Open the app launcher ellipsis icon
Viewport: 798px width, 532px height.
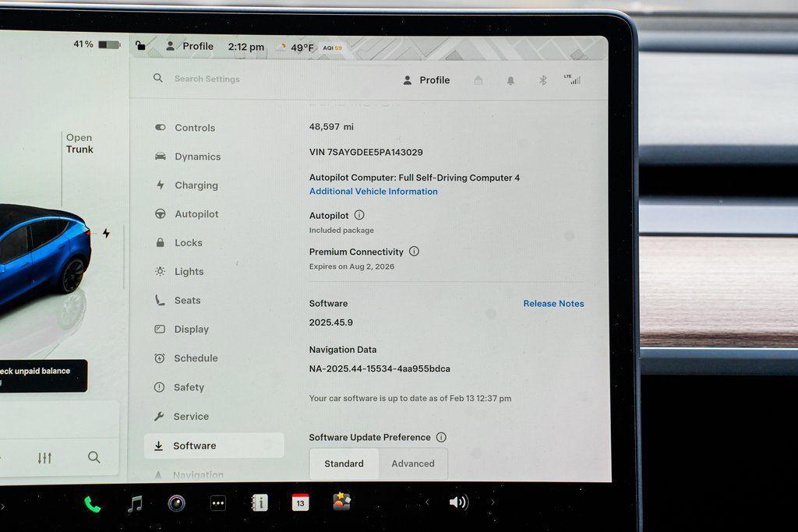click(217, 502)
